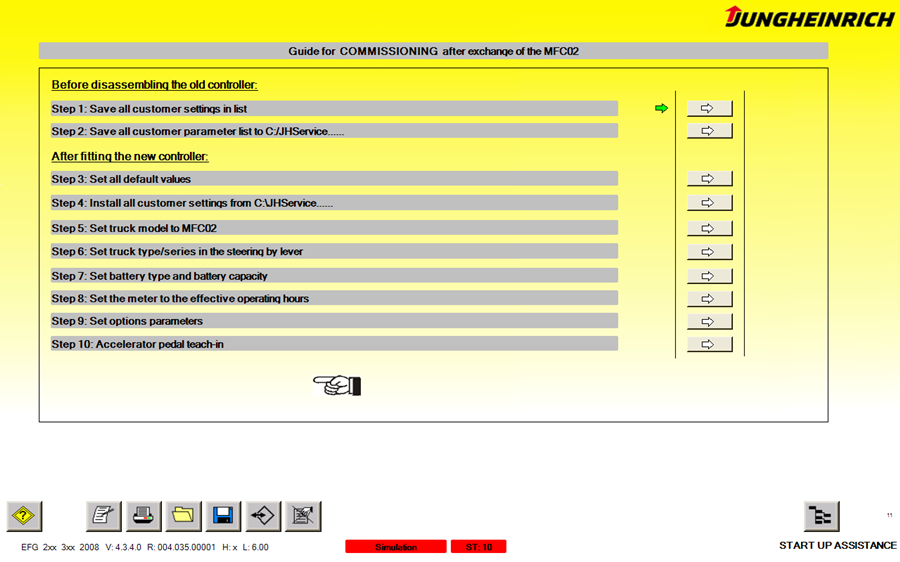Open help with the yellow question-mark icon

[24, 516]
